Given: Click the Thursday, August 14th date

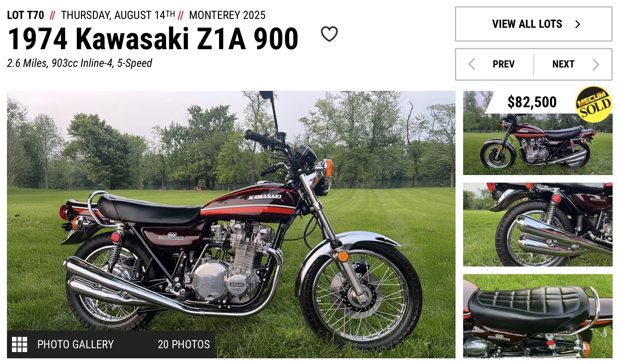Looking at the screenshot, I should pyautogui.click(x=118, y=15).
